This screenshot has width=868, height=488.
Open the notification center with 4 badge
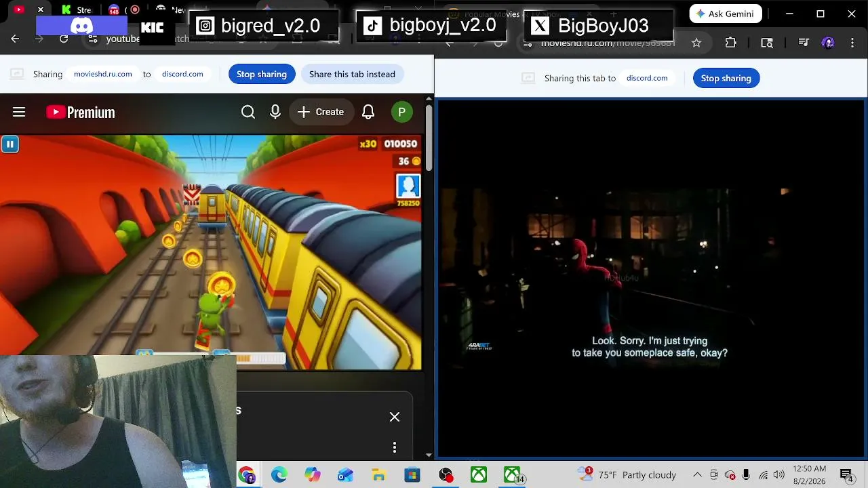point(846,475)
